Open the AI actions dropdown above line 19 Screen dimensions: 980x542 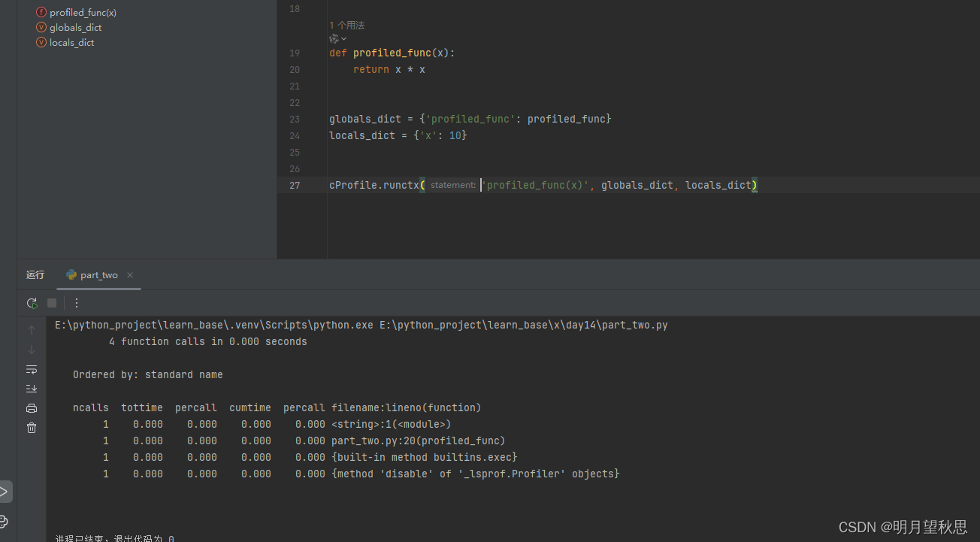(x=338, y=38)
